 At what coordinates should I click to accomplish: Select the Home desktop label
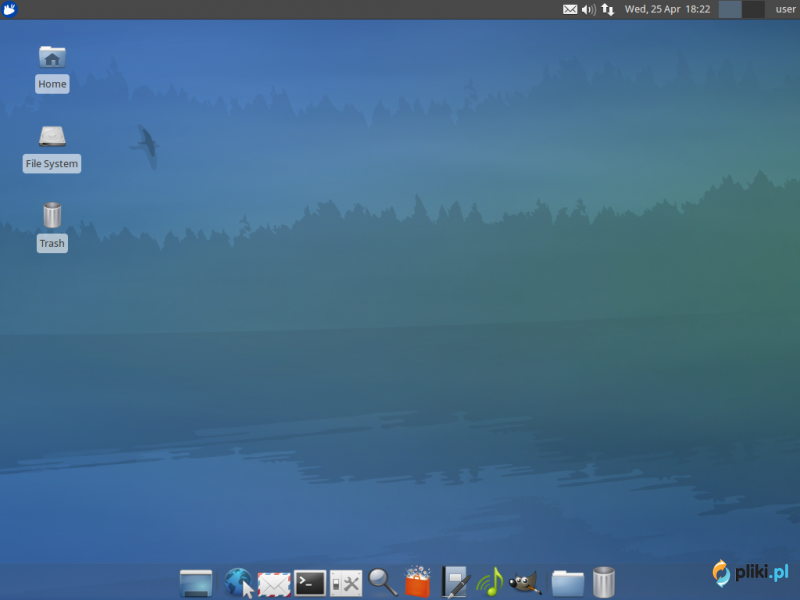tap(52, 84)
